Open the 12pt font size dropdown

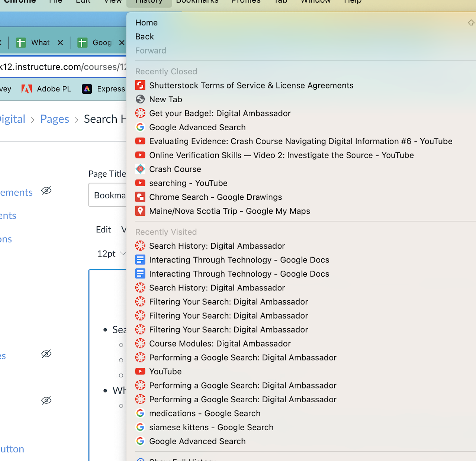[111, 254]
